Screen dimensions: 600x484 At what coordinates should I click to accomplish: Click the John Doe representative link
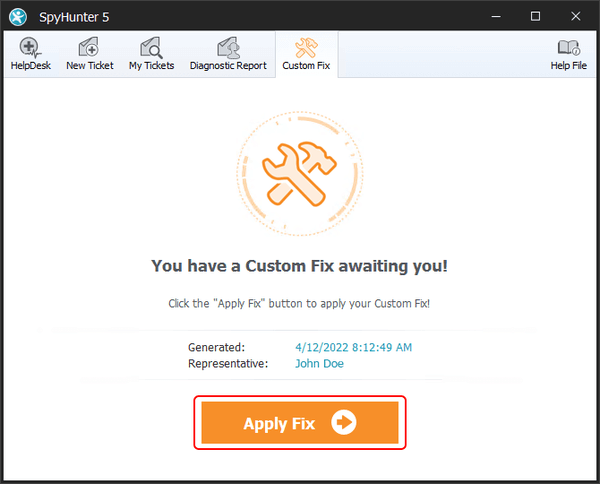[321, 364]
